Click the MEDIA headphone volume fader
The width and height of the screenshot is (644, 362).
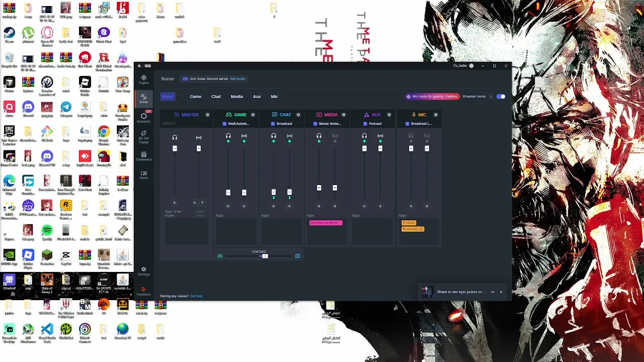[319, 188]
